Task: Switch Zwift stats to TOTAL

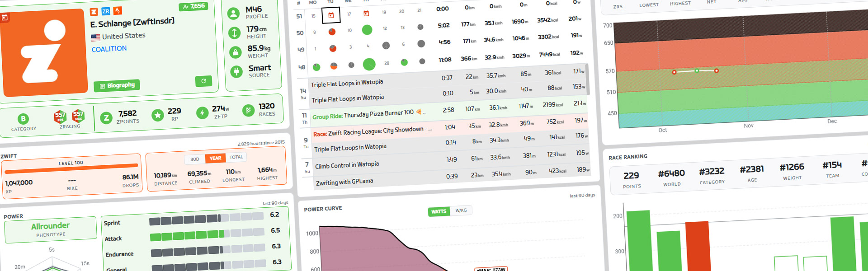Action: (236, 157)
